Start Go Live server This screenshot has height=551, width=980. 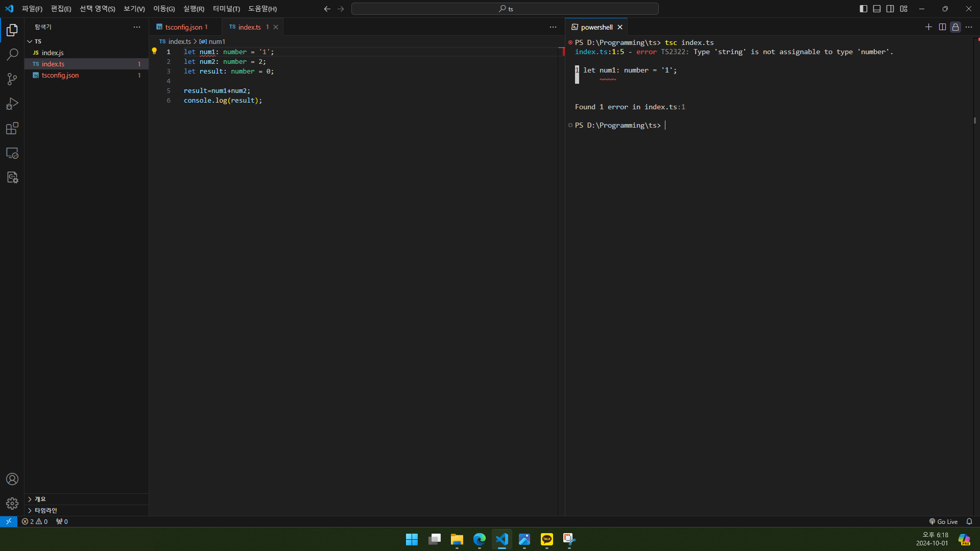[x=943, y=521]
